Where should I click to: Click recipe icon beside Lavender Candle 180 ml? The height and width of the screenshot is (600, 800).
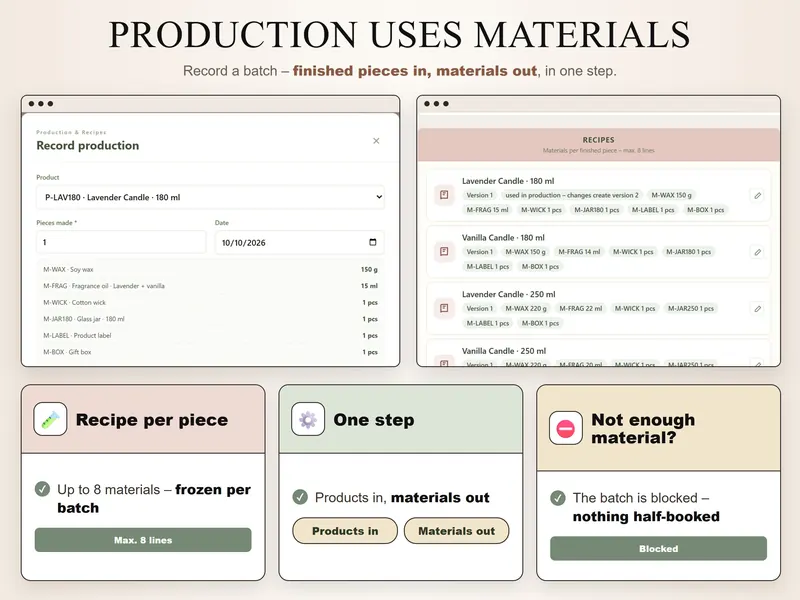444,195
